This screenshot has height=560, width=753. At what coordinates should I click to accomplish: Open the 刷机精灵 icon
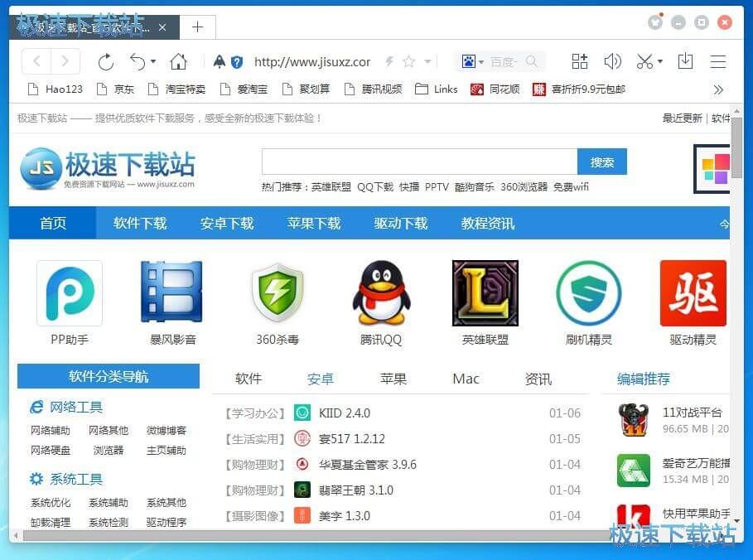click(x=589, y=293)
